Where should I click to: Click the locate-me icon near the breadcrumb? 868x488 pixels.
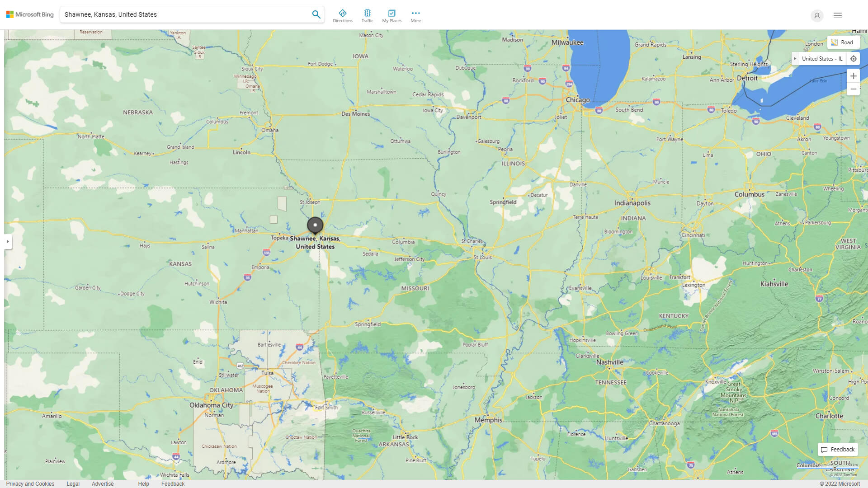point(854,58)
